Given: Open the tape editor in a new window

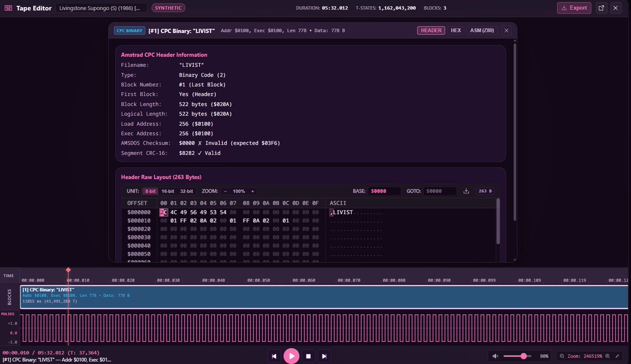Looking at the screenshot, I should point(601,8).
